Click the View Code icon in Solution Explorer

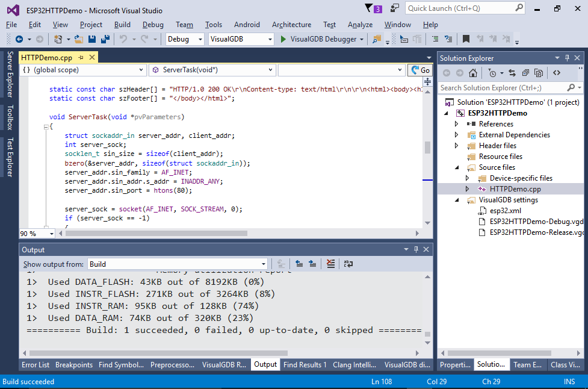coord(557,73)
